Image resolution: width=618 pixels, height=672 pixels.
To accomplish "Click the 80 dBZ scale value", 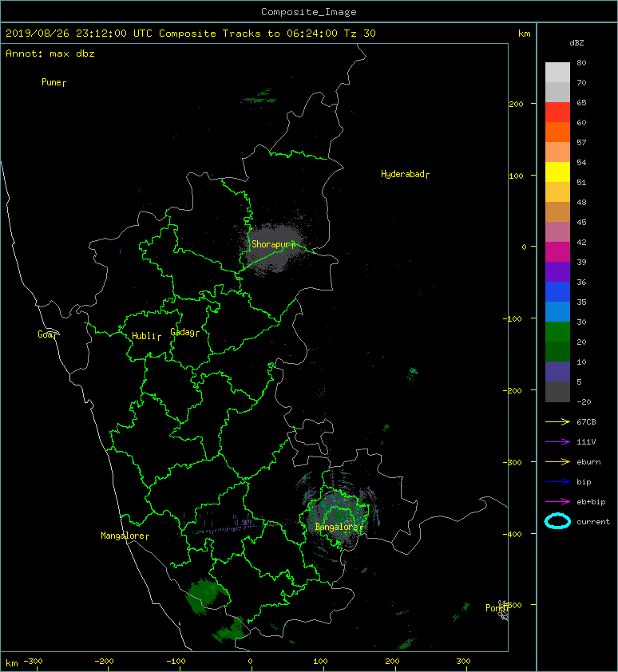I will 581,62.
